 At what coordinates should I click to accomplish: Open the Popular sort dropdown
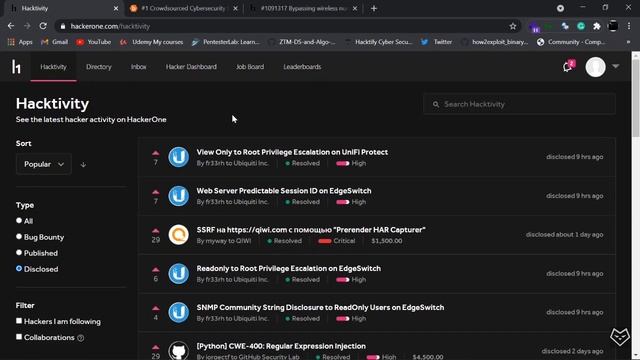(x=44, y=164)
